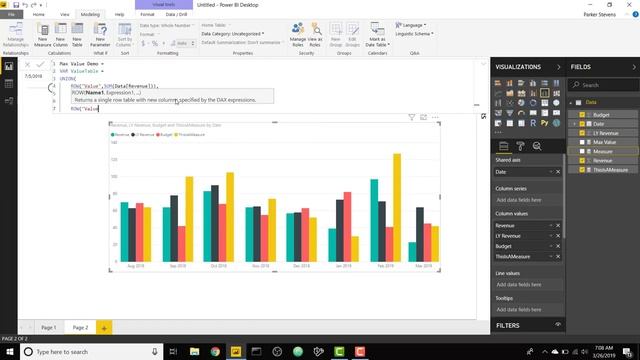The image size is (640, 360).
Task: Add a new page with plus button
Action: click(x=104, y=328)
